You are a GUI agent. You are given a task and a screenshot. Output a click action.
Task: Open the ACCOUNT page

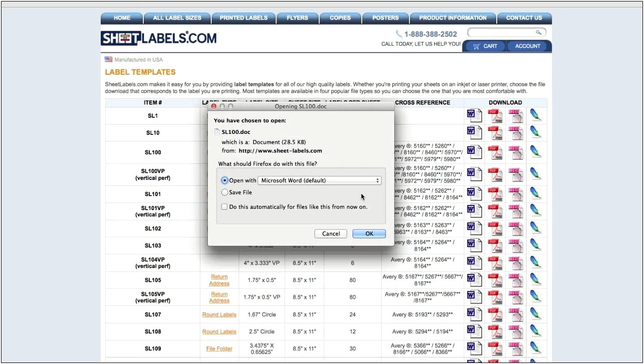point(528,46)
